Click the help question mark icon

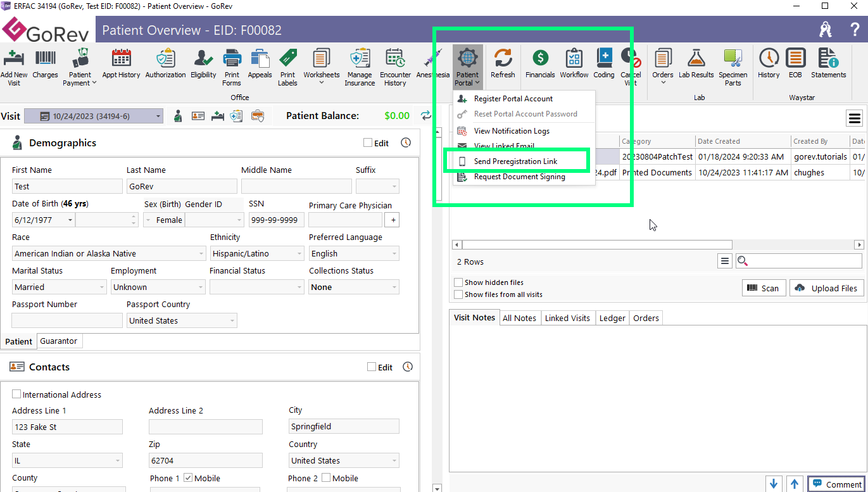(855, 29)
